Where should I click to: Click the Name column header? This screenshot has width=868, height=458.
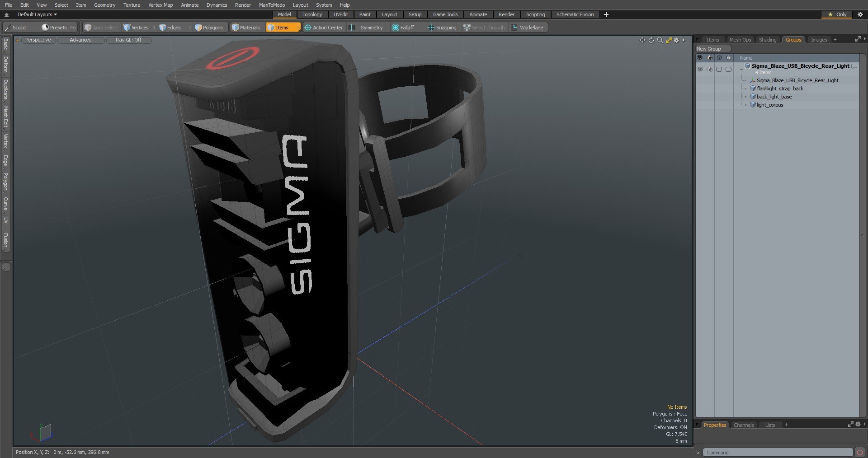click(x=746, y=58)
